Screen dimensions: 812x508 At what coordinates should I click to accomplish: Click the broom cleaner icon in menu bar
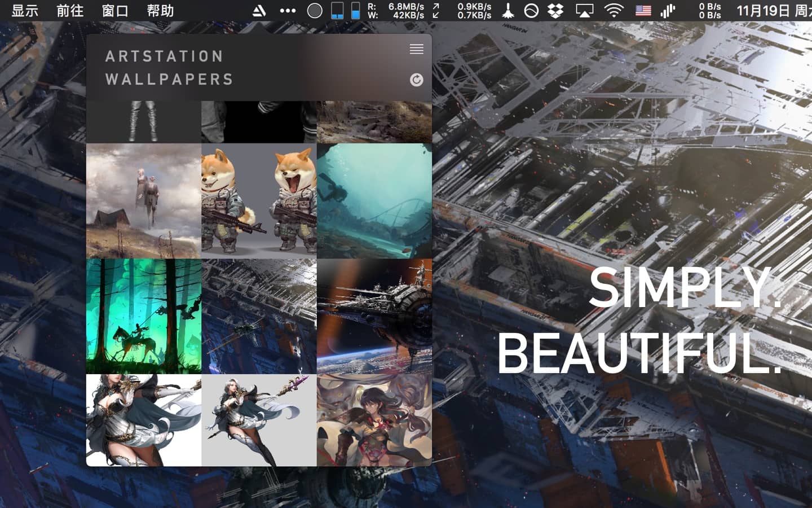[x=508, y=10]
